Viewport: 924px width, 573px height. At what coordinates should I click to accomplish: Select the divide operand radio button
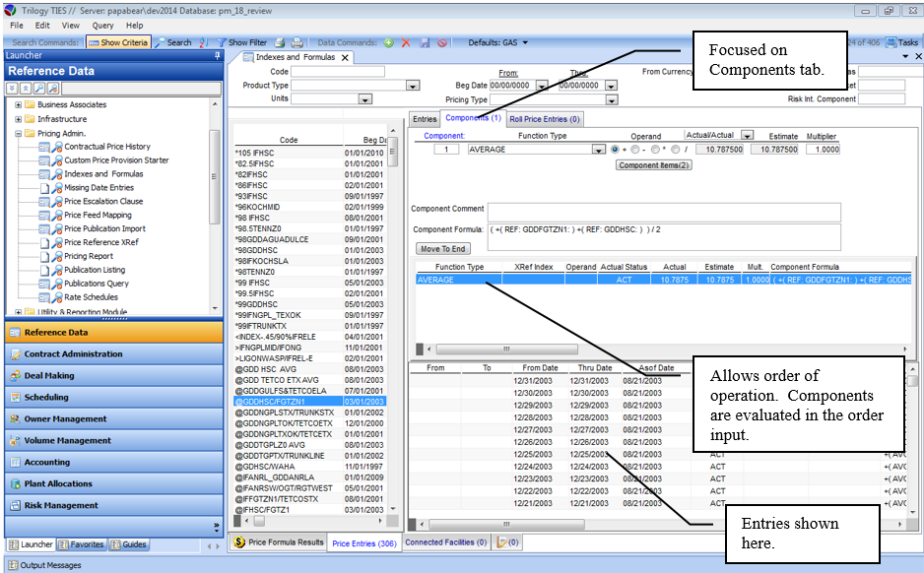(677, 150)
